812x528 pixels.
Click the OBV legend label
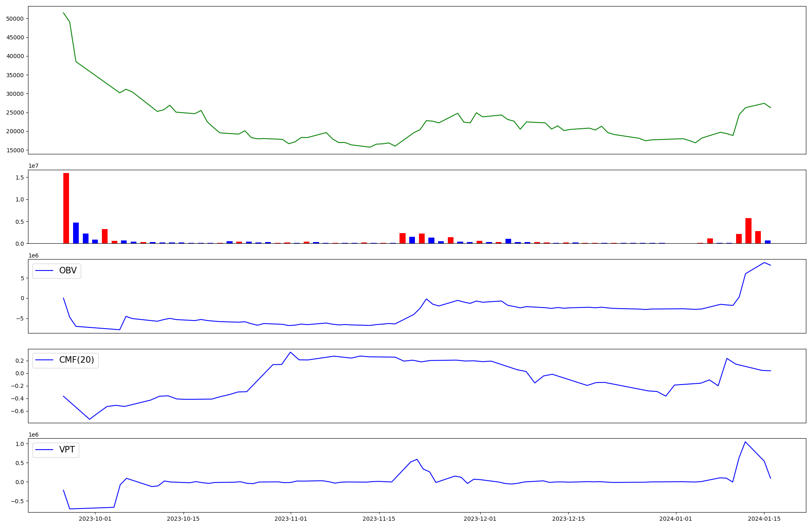tap(68, 271)
